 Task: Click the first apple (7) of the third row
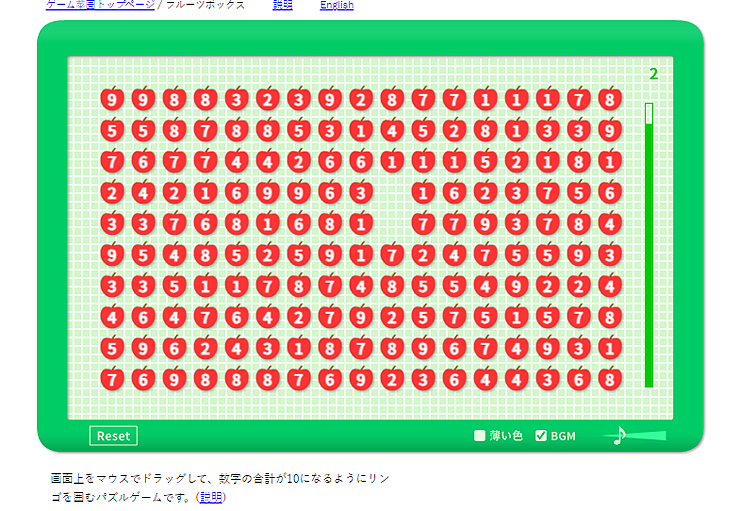click(x=112, y=161)
